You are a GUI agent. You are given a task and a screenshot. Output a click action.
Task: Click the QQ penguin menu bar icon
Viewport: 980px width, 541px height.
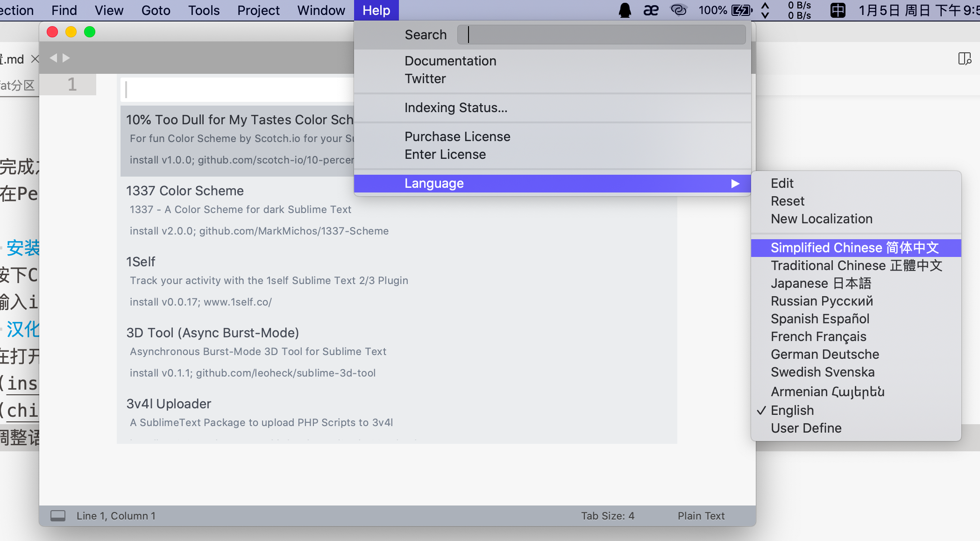click(625, 10)
